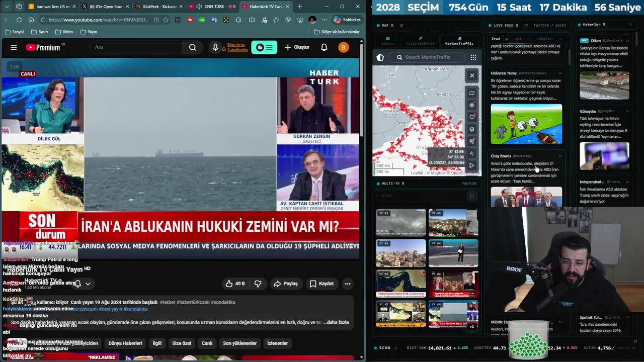Open the Basın bookmarks folder

[39, 32]
